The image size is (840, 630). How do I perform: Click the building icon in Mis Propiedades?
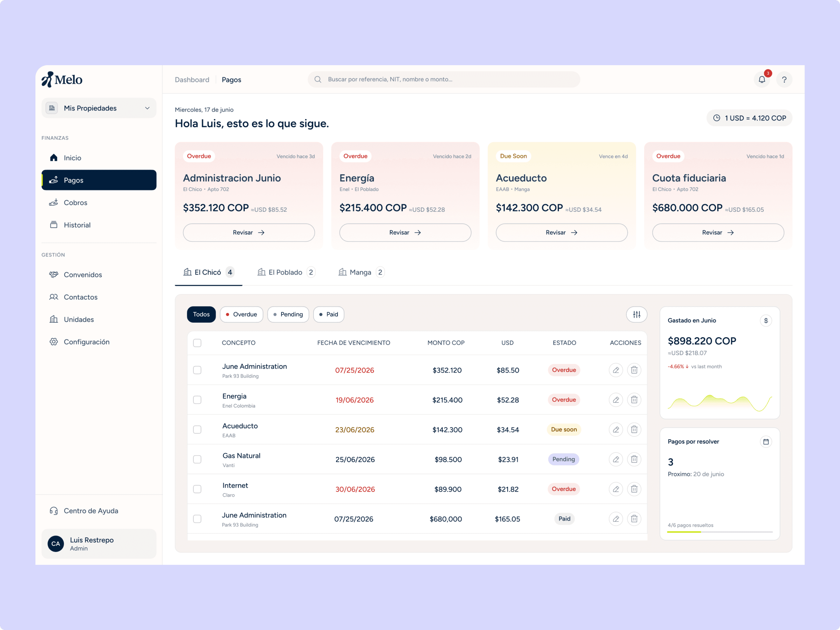(52, 108)
